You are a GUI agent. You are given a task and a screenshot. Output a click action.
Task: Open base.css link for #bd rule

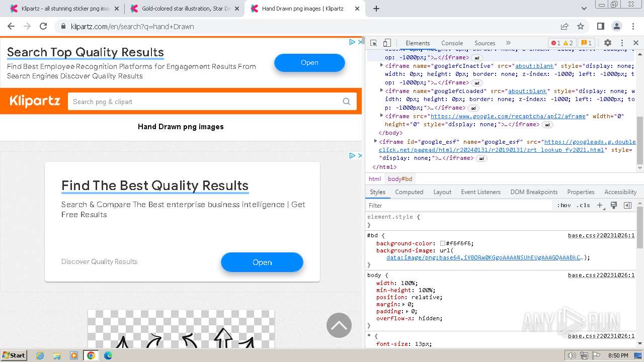(x=601, y=235)
